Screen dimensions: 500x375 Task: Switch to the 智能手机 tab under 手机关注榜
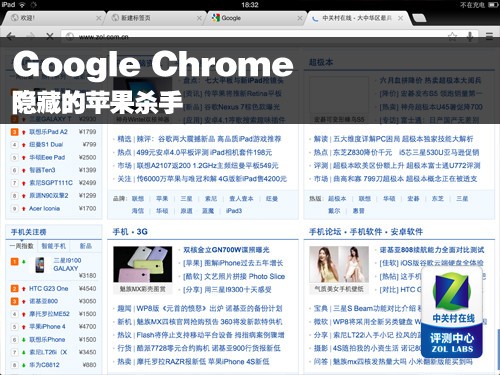pos(53,246)
